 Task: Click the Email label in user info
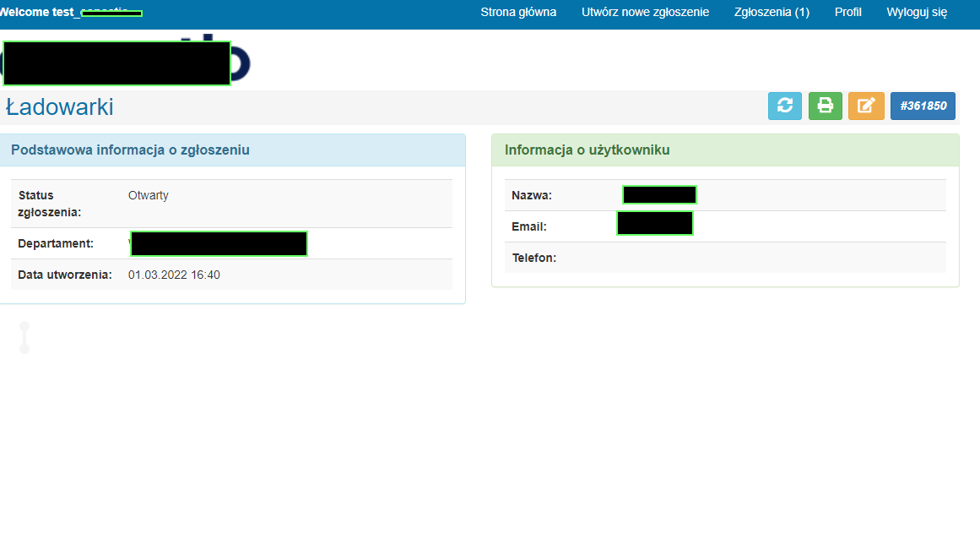(529, 226)
